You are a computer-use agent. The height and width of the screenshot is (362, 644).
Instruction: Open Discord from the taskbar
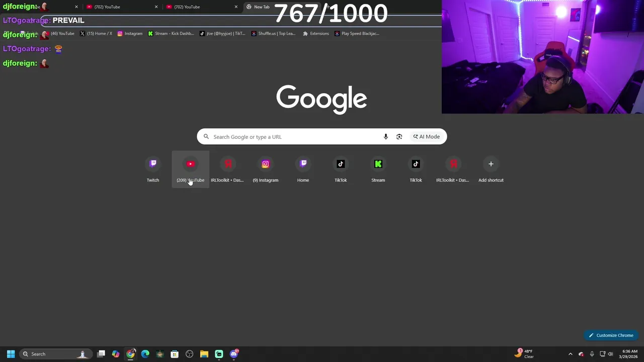coord(234,354)
